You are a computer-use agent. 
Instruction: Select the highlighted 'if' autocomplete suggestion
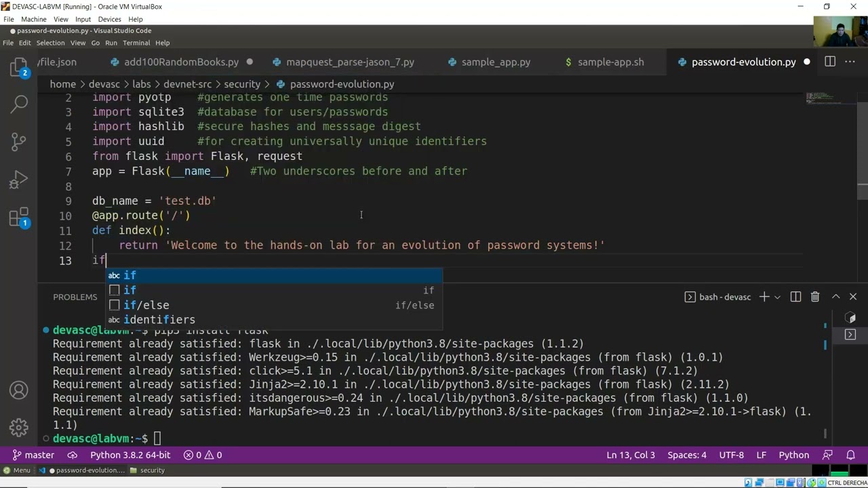pos(274,275)
